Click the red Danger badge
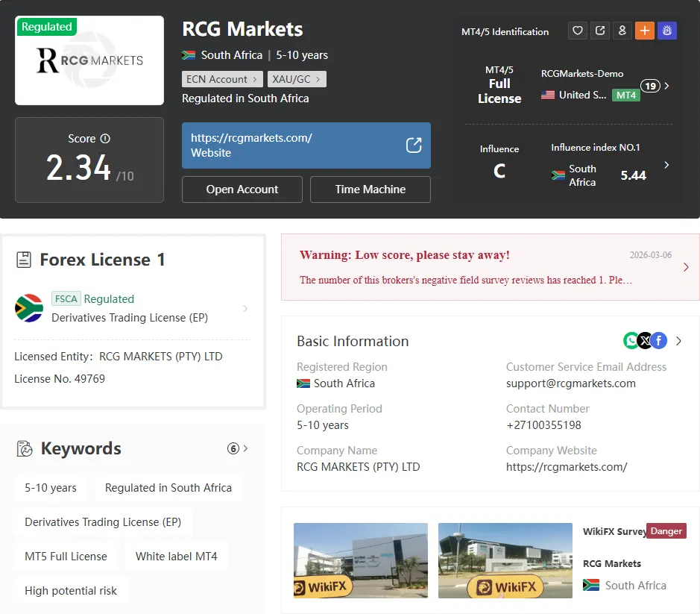The image size is (700, 614). [x=666, y=531]
